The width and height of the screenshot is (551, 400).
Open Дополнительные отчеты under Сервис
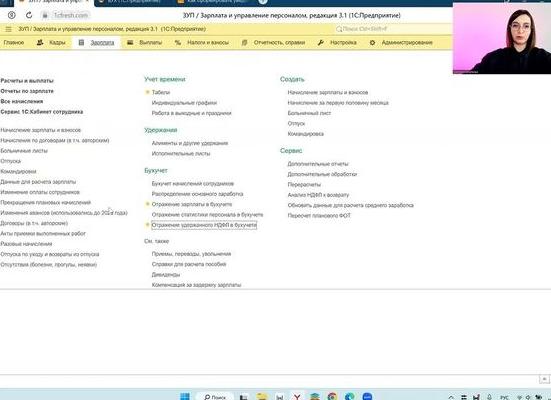[318, 164]
